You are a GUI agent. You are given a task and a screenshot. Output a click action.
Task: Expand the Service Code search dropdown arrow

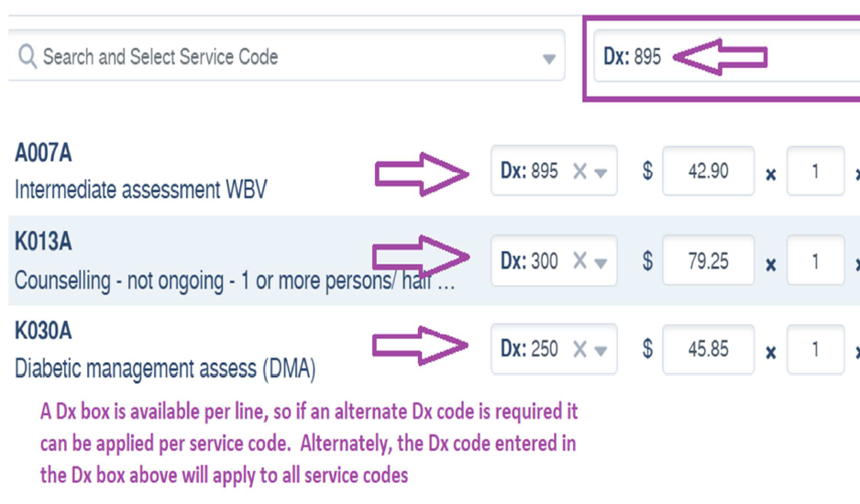tap(548, 59)
